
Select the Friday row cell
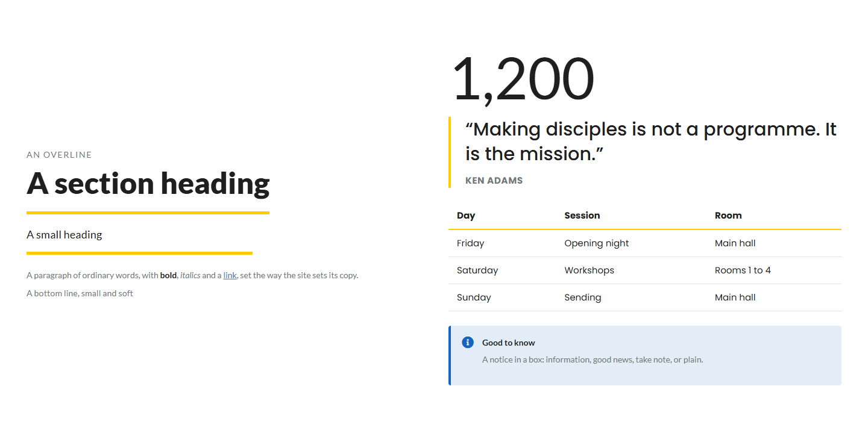click(470, 243)
